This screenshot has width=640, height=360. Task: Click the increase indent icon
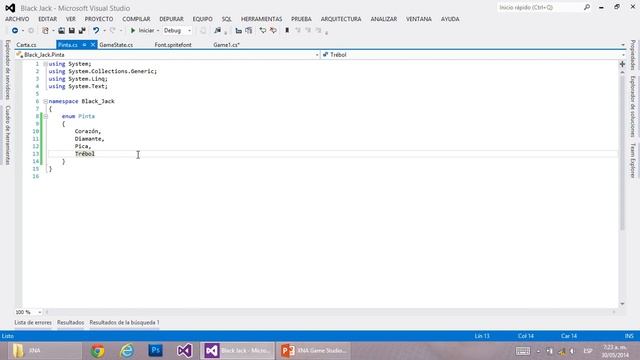[x=249, y=31]
